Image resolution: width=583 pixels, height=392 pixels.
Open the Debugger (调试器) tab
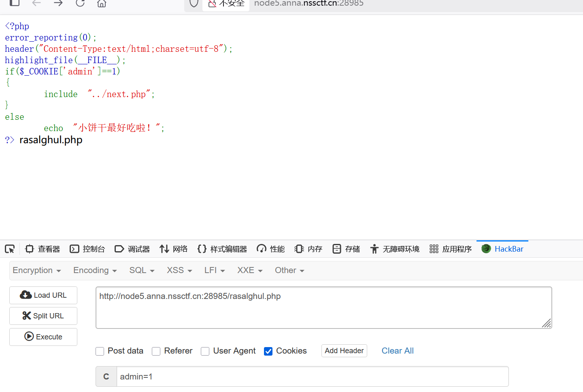(132, 249)
